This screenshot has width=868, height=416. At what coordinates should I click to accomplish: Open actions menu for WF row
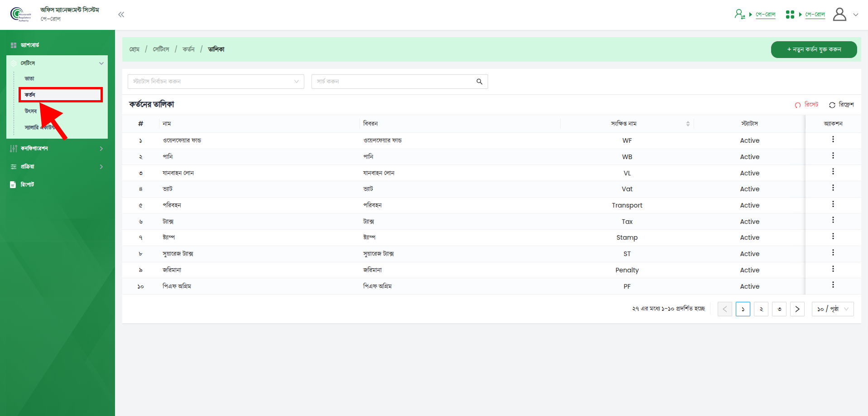point(833,140)
